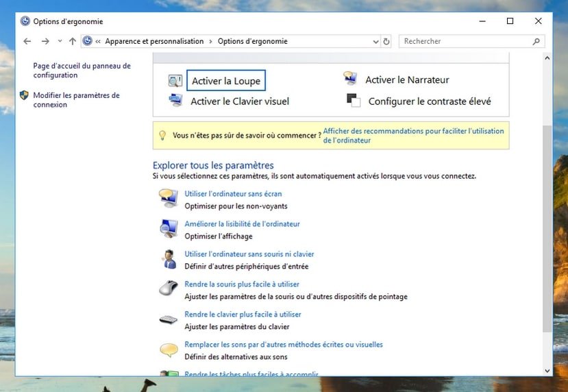Click the lightbulb icon in the yellow tip banner
Viewport: 568px width, 392px height.
pos(162,135)
